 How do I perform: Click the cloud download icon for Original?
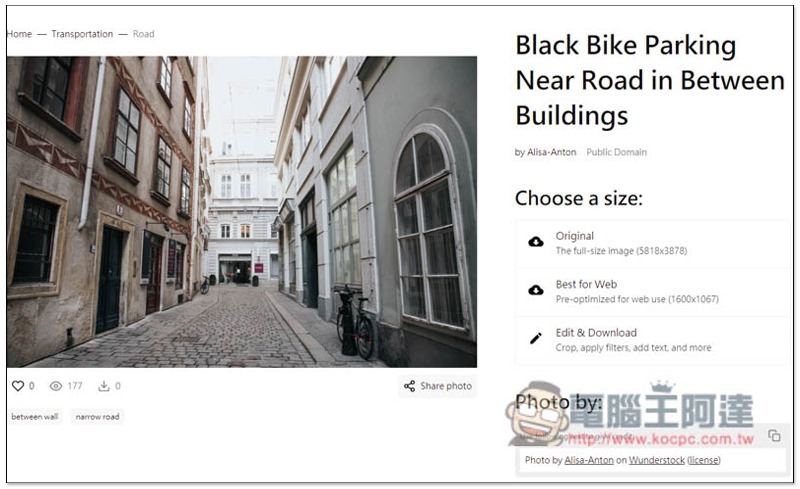coord(536,242)
